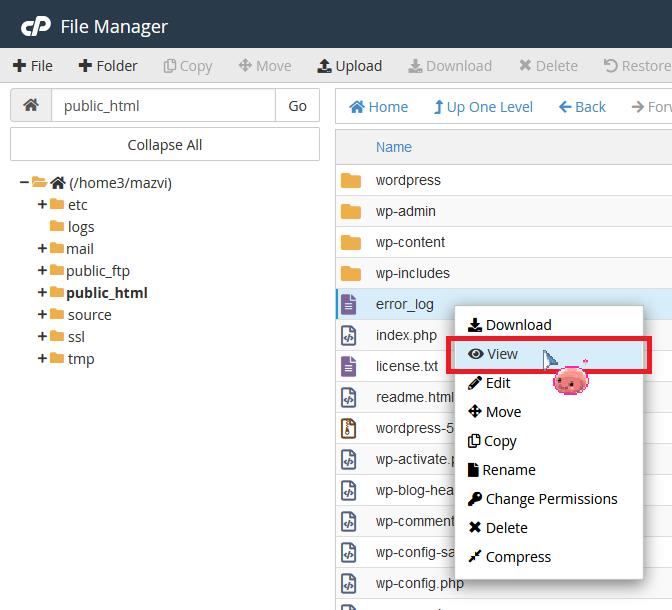Screen dimensions: 672x610
Task: Click the wp-admin folder icon
Action: (351, 211)
